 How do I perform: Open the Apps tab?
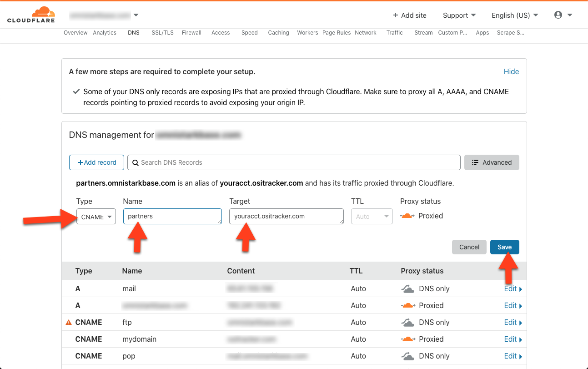pyautogui.click(x=482, y=33)
